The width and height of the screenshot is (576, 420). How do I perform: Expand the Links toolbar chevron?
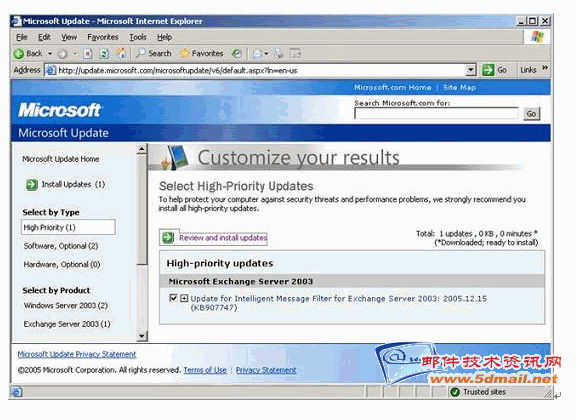tap(544, 68)
